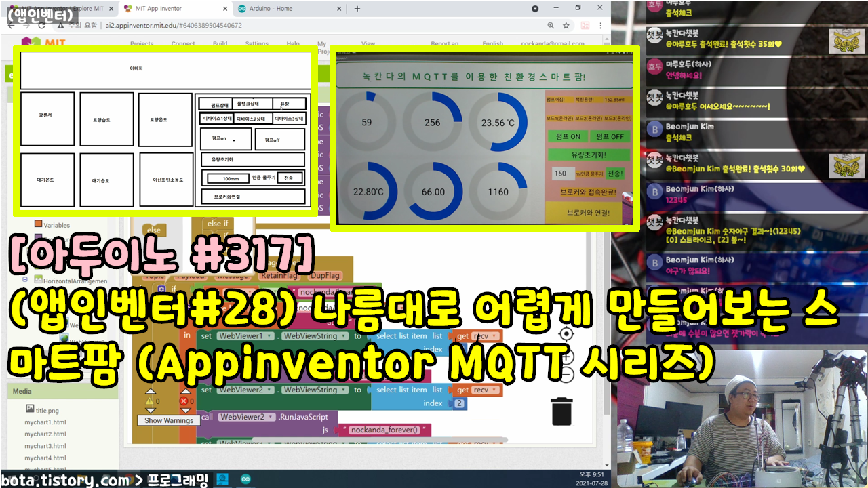Click mychart1.html in Media list
Screen dimensions: 868x488
pos(45,422)
